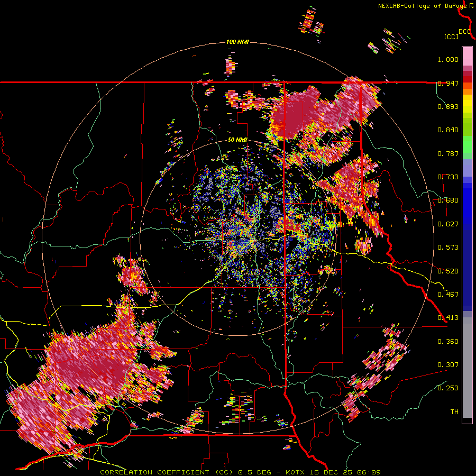
Task: Select the bright green segment of the color bar
Action: tap(467, 144)
